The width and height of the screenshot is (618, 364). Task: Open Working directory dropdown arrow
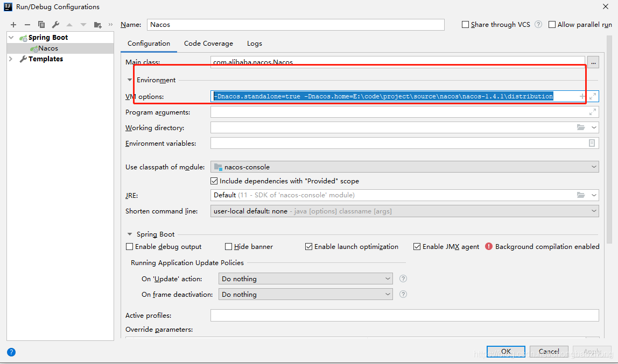point(594,127)
